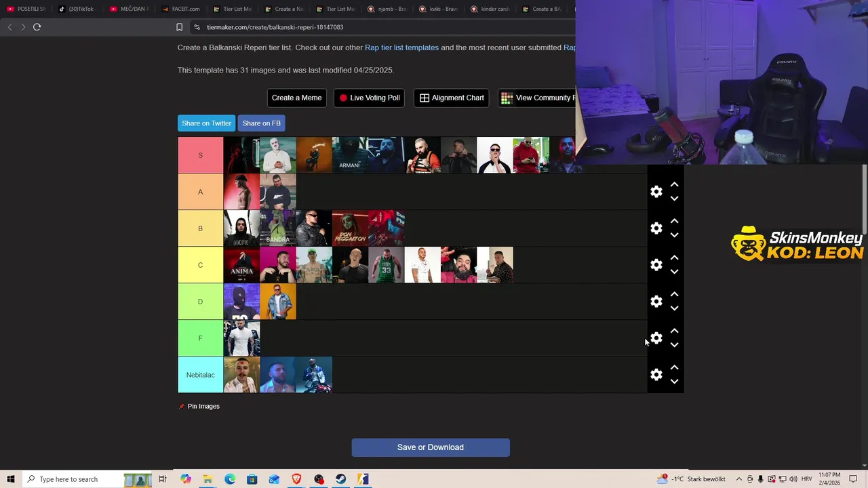Select the Nebitalac tier label
This screenshot has width=868, height=488.
[x=200, y=375]
